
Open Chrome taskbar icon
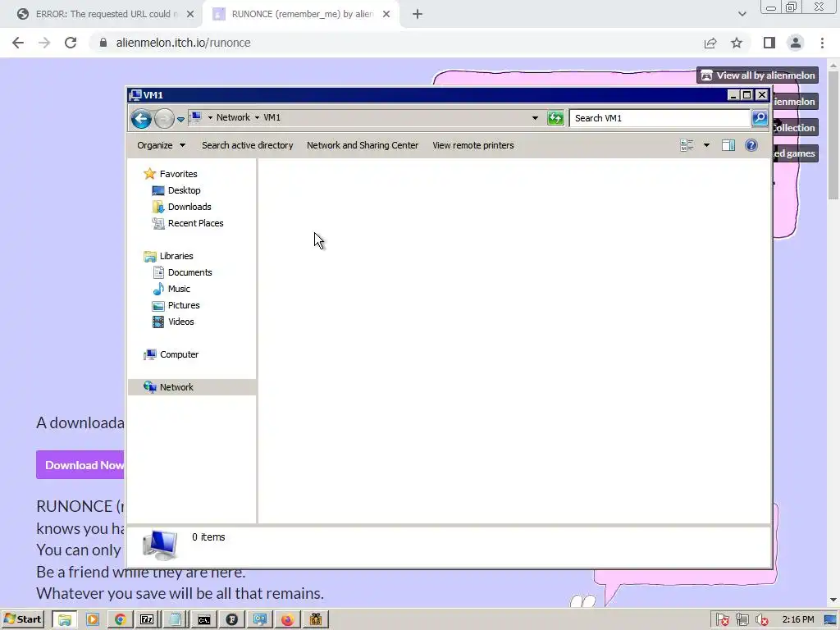pos(120,619)
